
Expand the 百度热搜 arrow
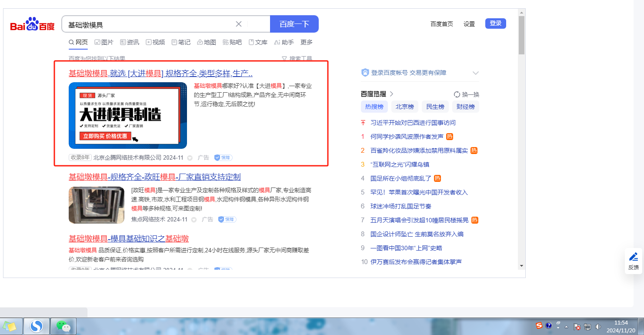coord(391,94)
